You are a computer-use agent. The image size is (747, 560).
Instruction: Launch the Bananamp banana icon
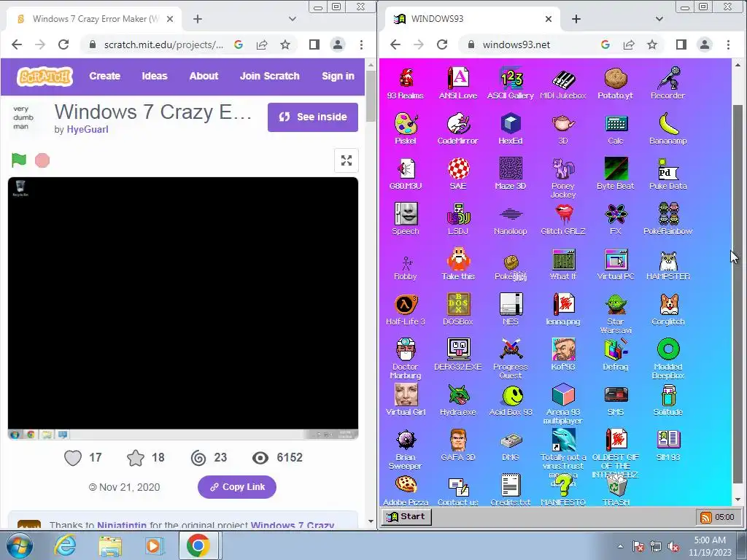[668, 128]
